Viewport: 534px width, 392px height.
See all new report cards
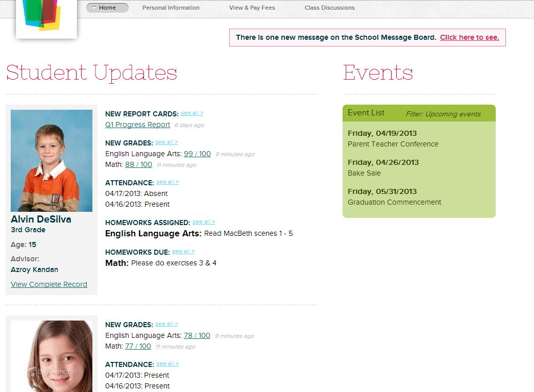pos(192,113)
